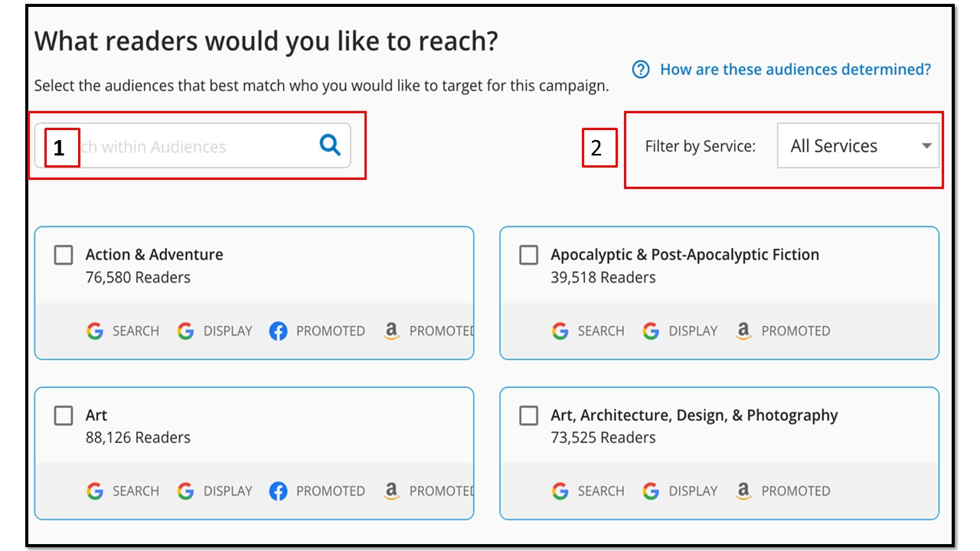Open How are these audiences determined link
This screenshot has width=980, height=551.
pyautogui.click(x=795, y=70)
